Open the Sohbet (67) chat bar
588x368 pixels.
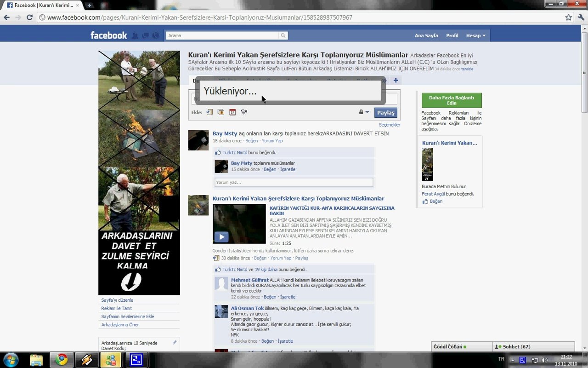click(534, 347)
